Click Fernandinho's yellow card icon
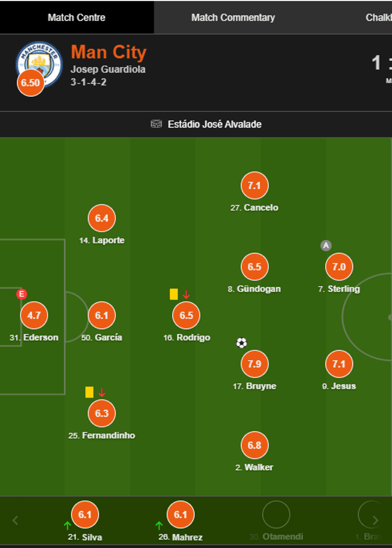 click(x=89, y=392)
